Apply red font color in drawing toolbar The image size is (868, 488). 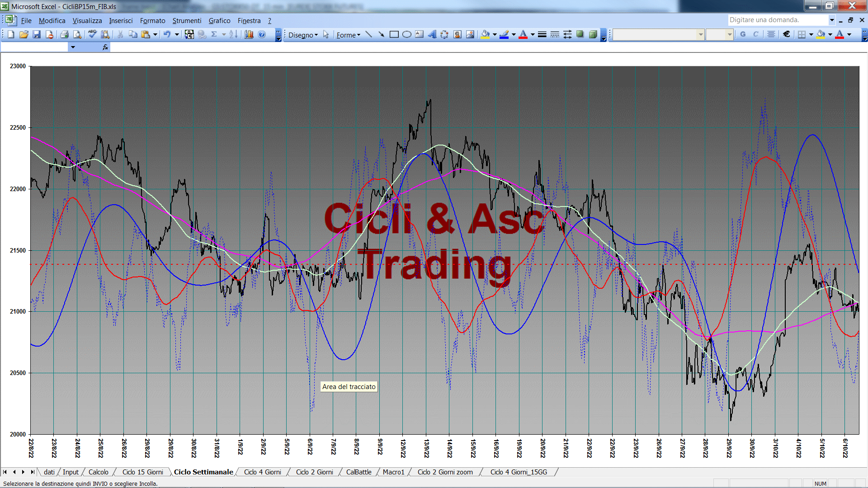pos(524,34)
